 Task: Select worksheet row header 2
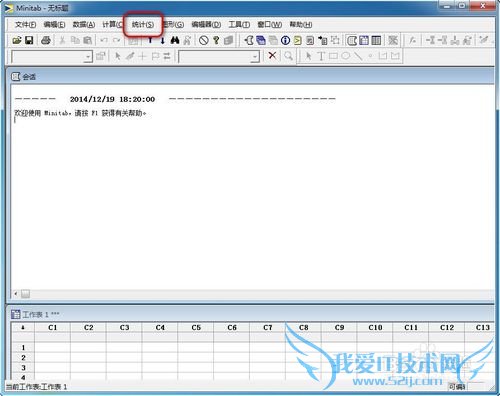23,358
